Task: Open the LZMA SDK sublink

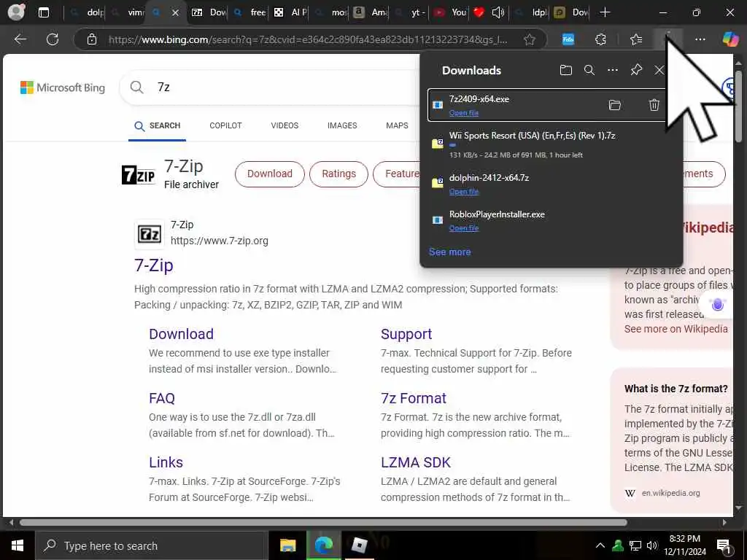Action: point(415,462)
